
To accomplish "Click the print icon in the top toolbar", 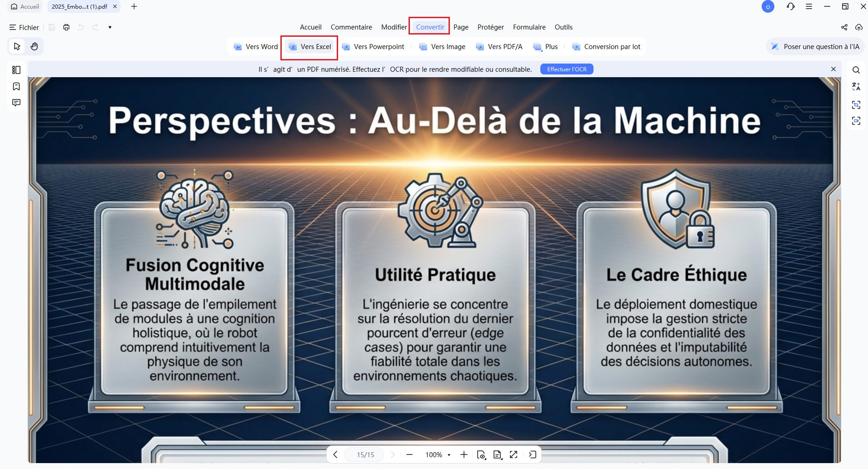I will point(66,27).
